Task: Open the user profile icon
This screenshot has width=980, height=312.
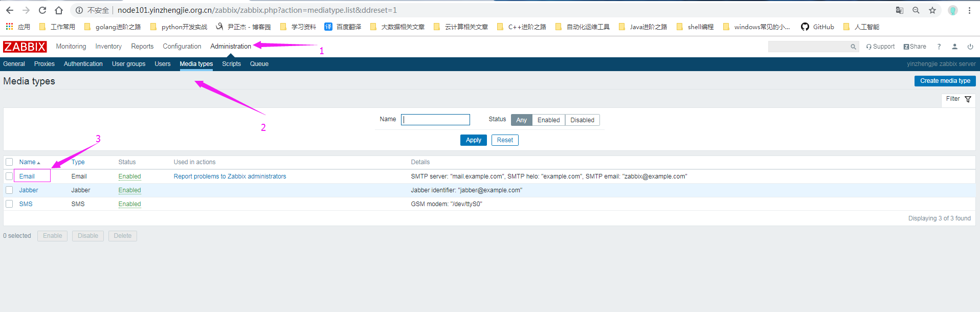Action: [x=954, y=47]
